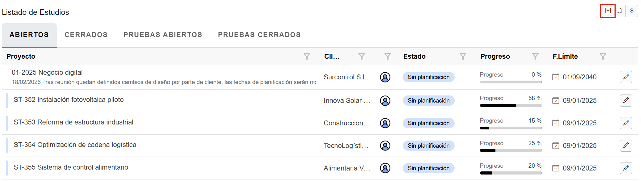Click Sin planificación badge for ST-352
The image size is (644, 181).
point(428,101)
